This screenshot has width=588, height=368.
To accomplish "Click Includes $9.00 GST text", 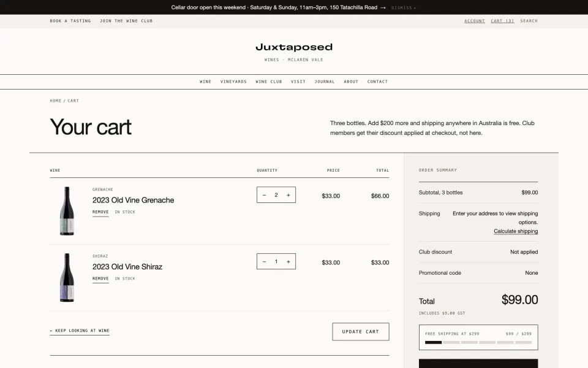I will coord(442,313).
